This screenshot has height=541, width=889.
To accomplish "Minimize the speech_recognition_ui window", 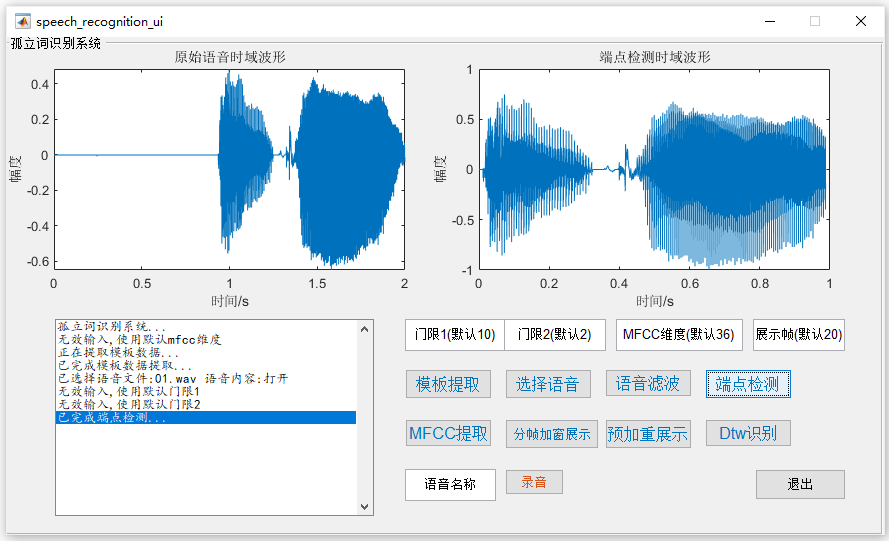I will point(770,22).
